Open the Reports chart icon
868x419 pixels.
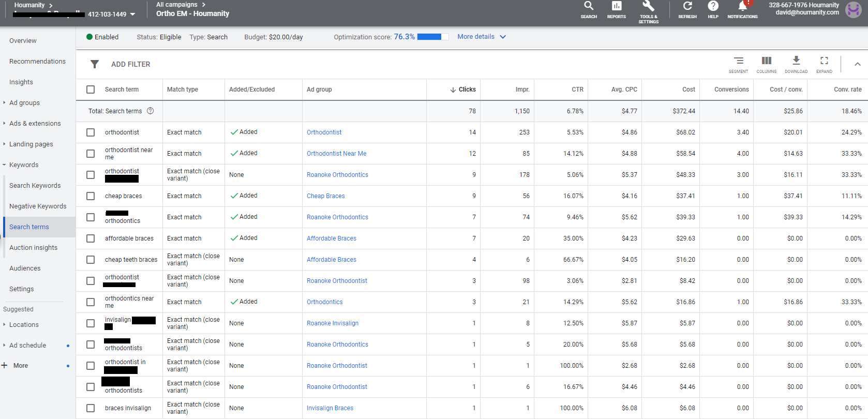(617, 6)
